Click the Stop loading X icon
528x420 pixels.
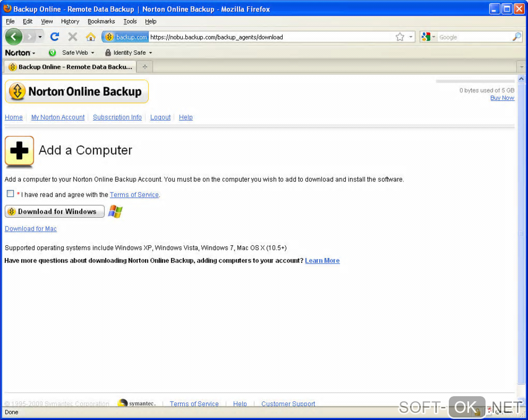73,37
